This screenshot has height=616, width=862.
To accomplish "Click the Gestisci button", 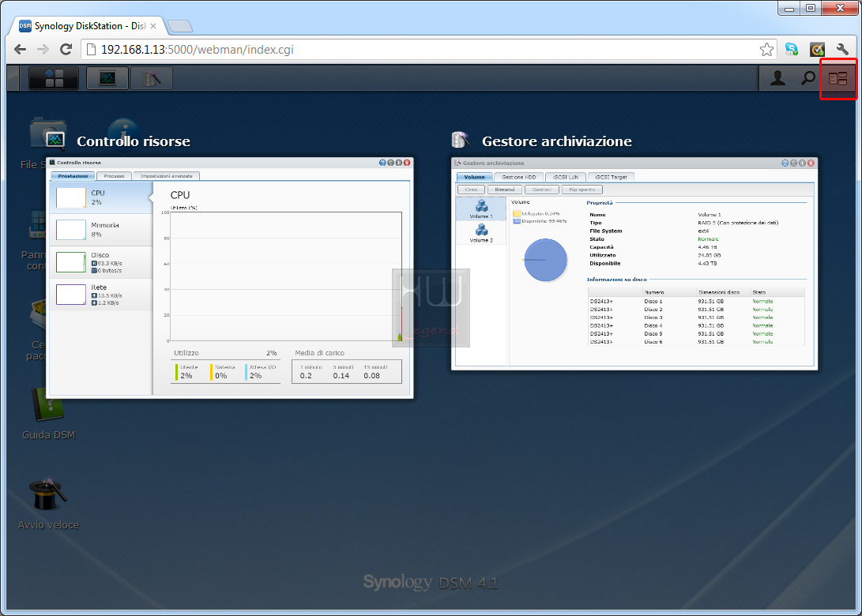I will tap(541, 190).
